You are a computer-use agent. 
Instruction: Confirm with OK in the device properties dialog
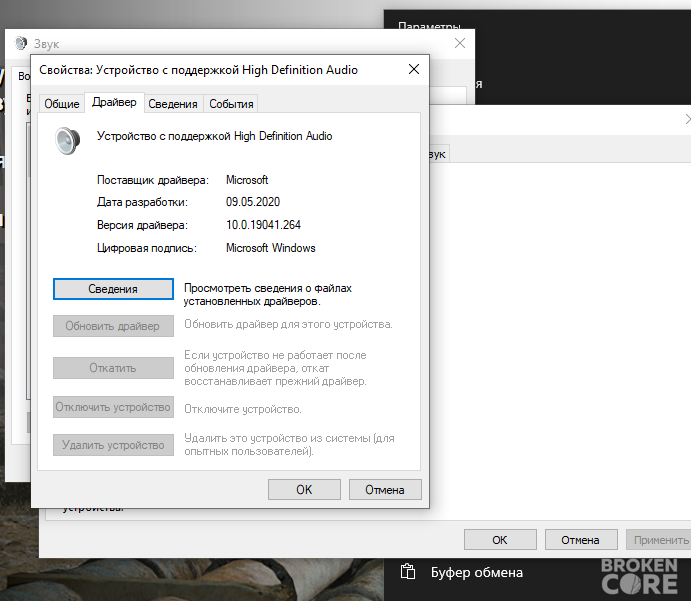pyautogui.click(x=304, y=490)
